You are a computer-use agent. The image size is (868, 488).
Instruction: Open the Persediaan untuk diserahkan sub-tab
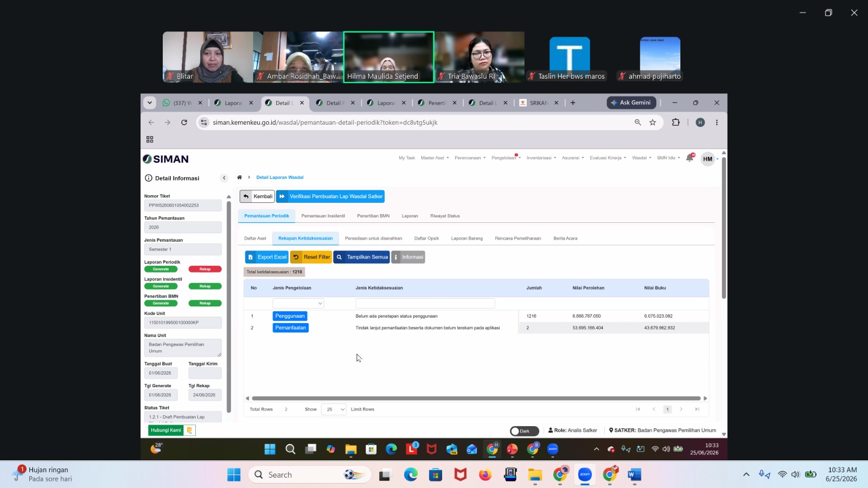(373, 238)
